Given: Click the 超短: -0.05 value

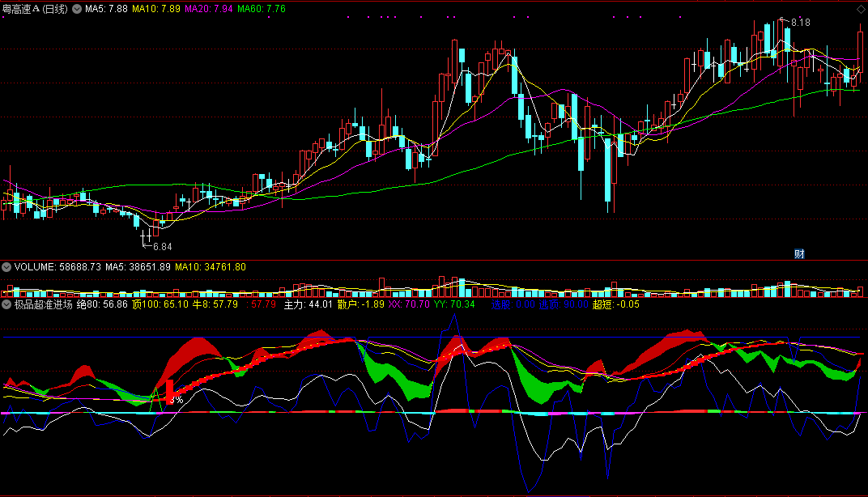Looking at the screenshot, I should point(615,304).
